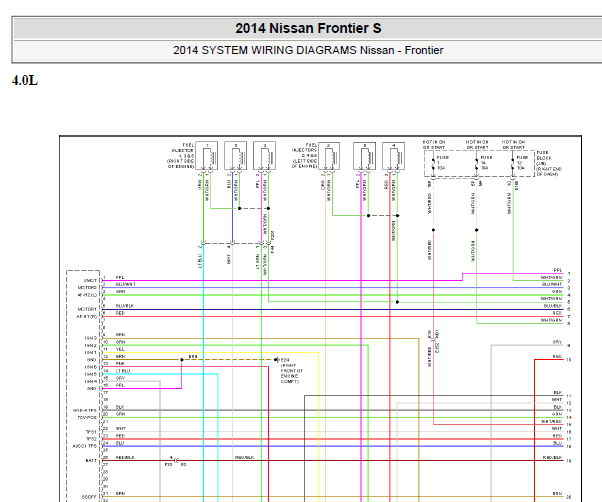
Task: Click the 'LT BLU' wire label at pin 14
Action: (123, 371)
